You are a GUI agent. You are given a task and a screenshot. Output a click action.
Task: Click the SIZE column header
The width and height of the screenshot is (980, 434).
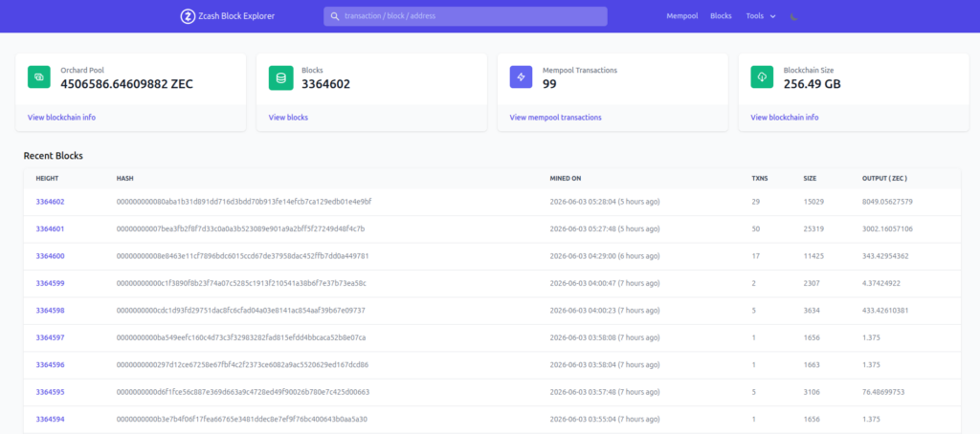(x=810, y=179)
